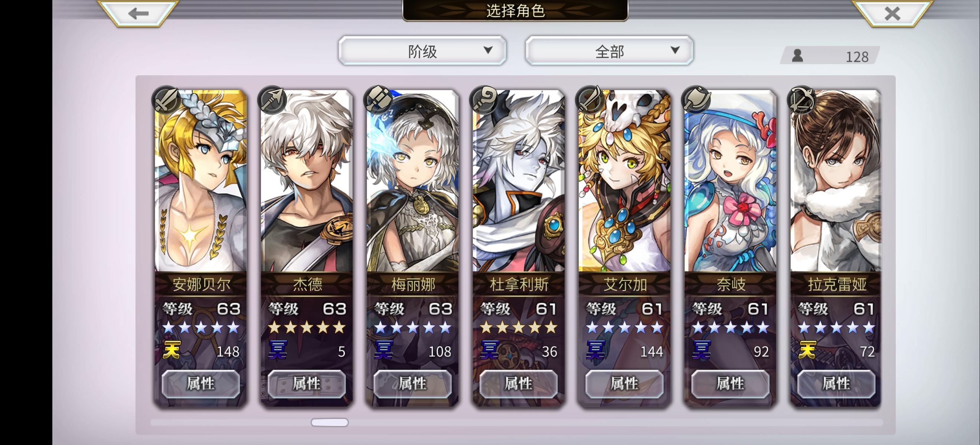Close the 选择角色 screen with X
This screenshot has width=980, height=445.
(x=892, y=14)
